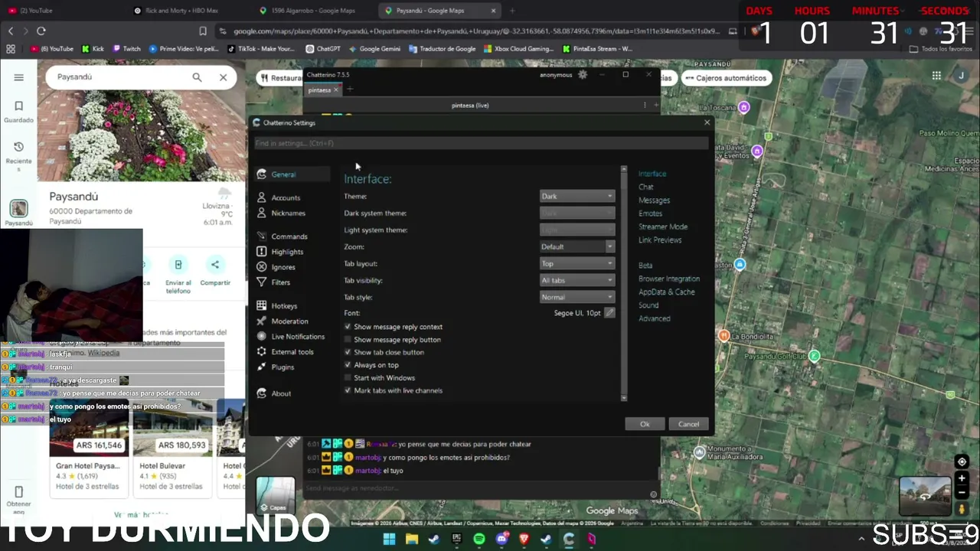The width and height of the screenshot is (980, 551).
Task: Zoom in on the Google Maps map
Action: pyautogui.click(x=962, y=478)
